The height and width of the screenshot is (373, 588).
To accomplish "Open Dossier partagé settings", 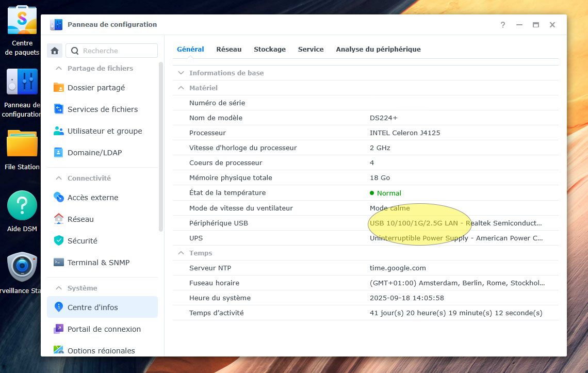I will [x=96, y=88].
